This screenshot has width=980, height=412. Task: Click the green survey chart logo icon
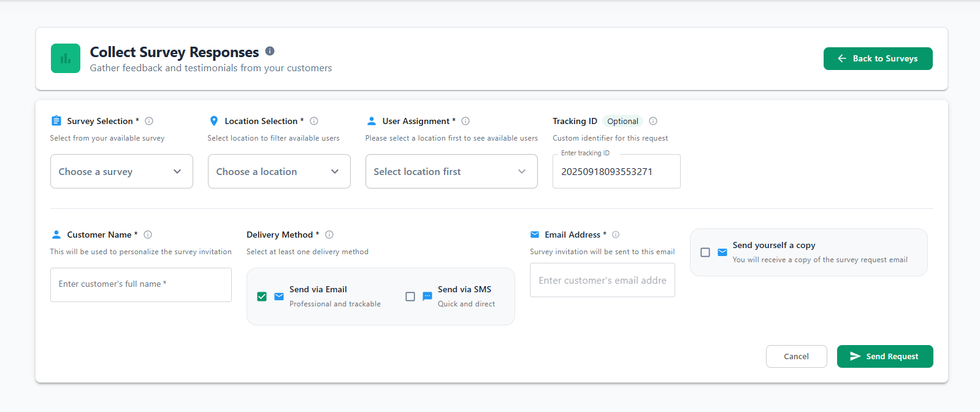pyautogui.click(x=66, y=58)
